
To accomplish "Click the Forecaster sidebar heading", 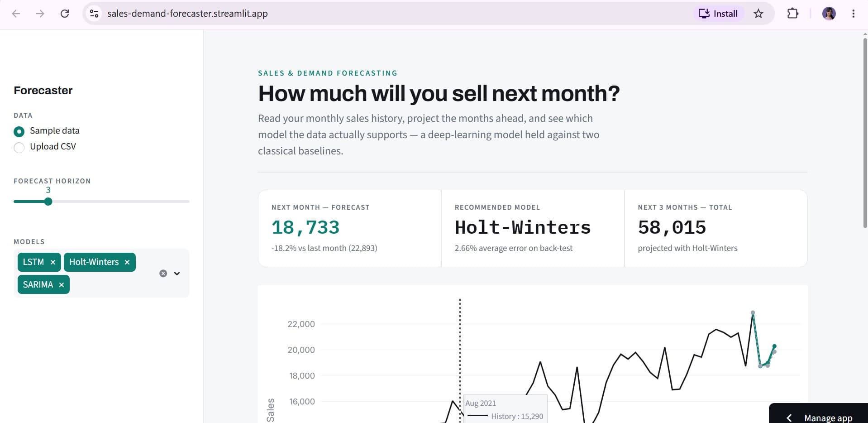I will click(43, 91).
